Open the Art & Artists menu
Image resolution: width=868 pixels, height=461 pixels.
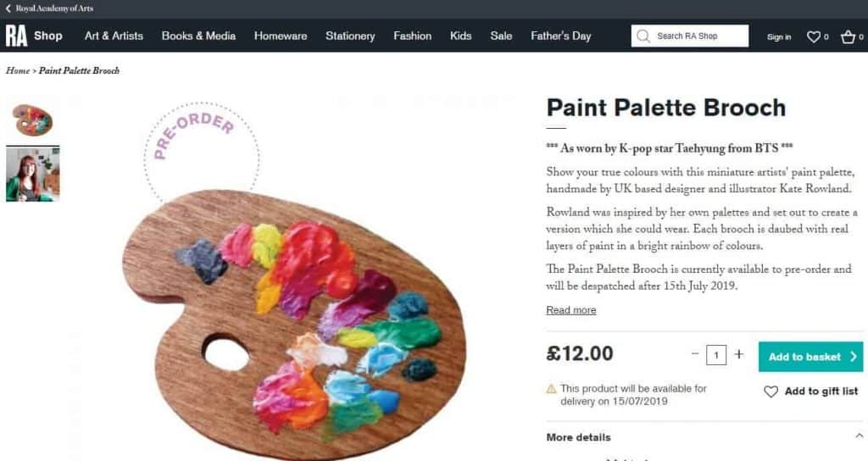coord(114,36)
